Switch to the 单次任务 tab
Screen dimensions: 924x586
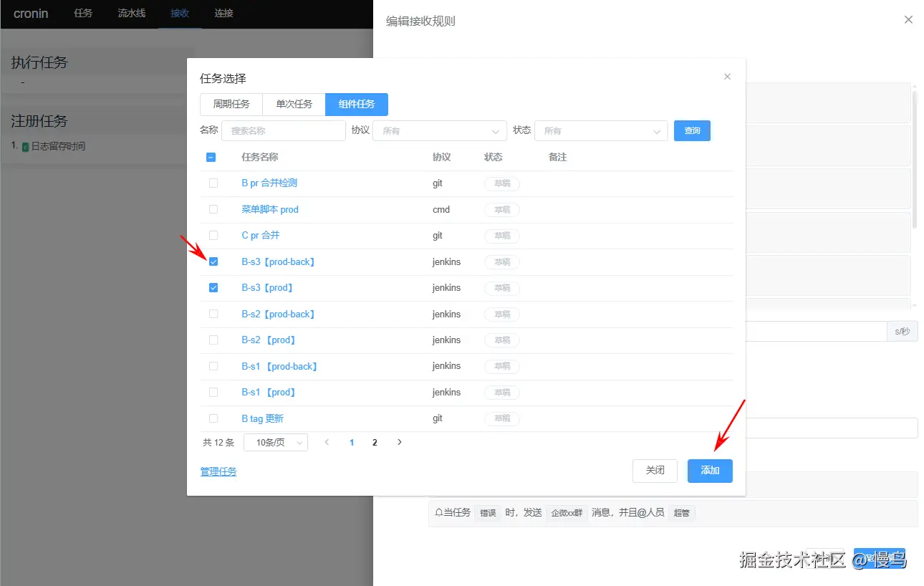pyautogui.click(x=294, y=104)
